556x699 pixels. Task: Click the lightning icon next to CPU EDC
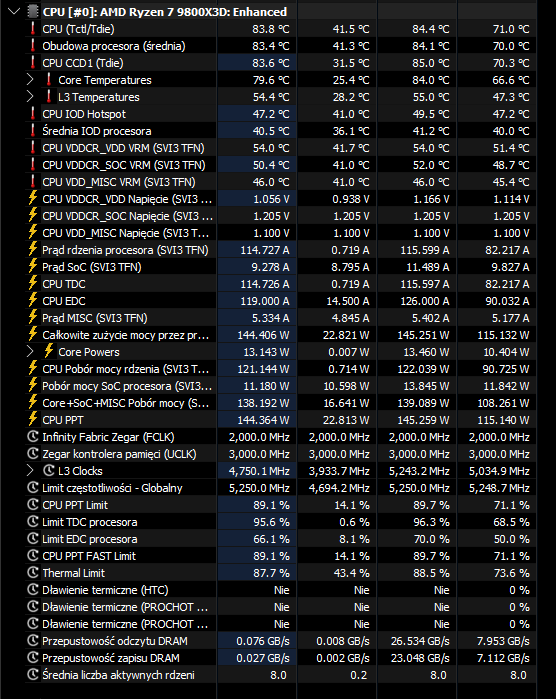click(33, 300)
